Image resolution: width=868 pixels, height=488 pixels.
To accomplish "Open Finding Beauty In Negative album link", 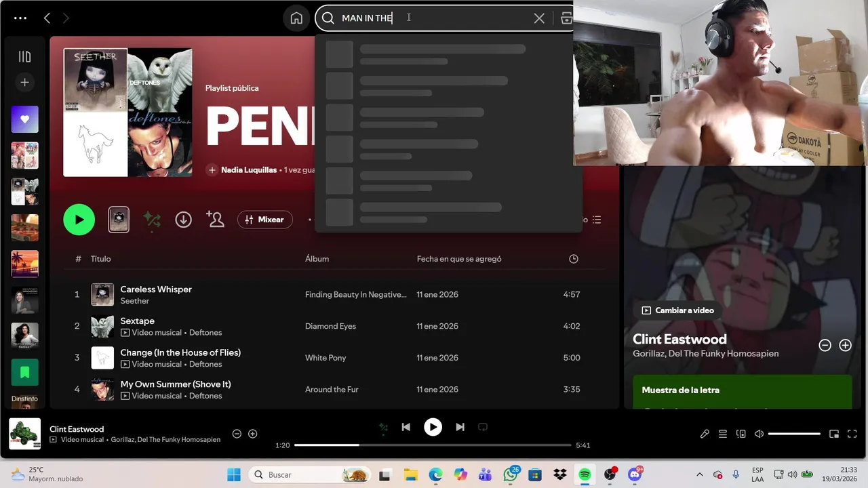I will [356, 295].
